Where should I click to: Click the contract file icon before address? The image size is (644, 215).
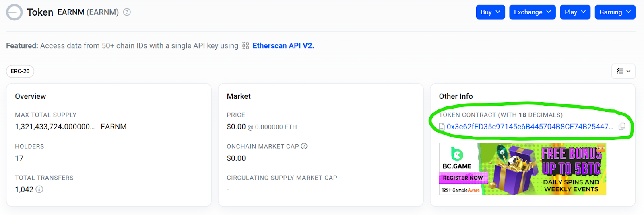pyautogui.click(x=442, y=127)
